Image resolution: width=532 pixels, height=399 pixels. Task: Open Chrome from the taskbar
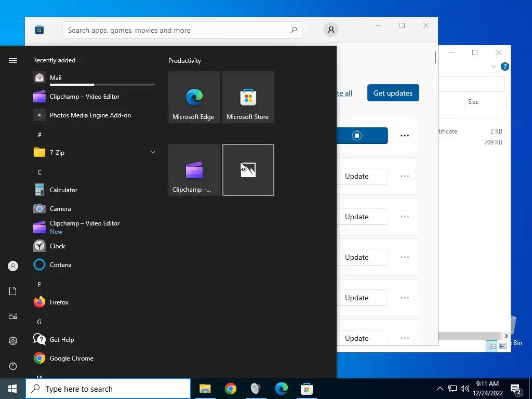tap(230, 389)
